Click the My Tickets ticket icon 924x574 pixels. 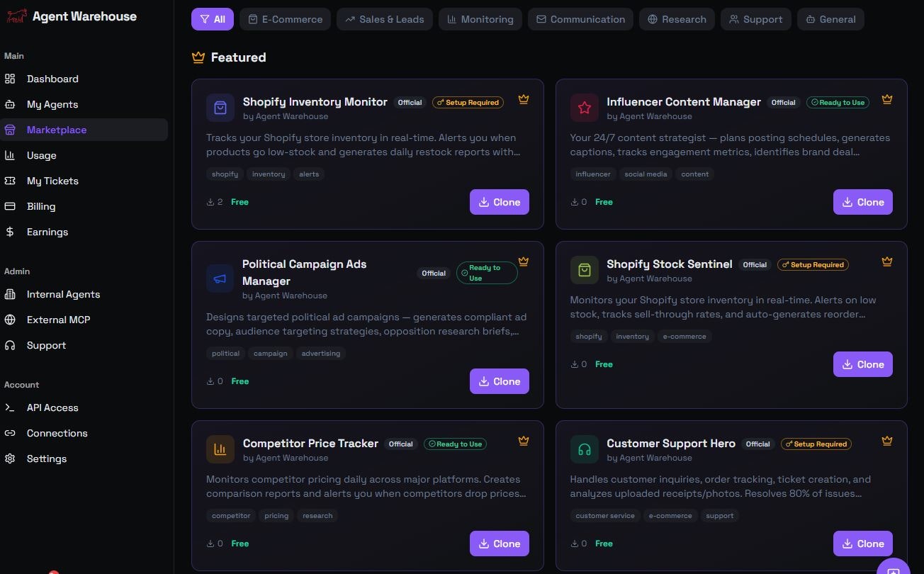pyautogui.click(x=10, y=181)
